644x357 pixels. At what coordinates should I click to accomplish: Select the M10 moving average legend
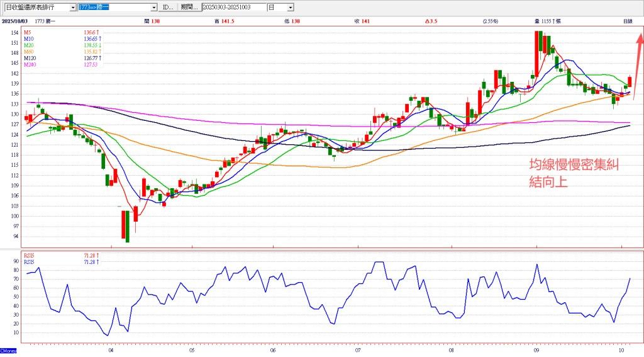pos(28,38)
